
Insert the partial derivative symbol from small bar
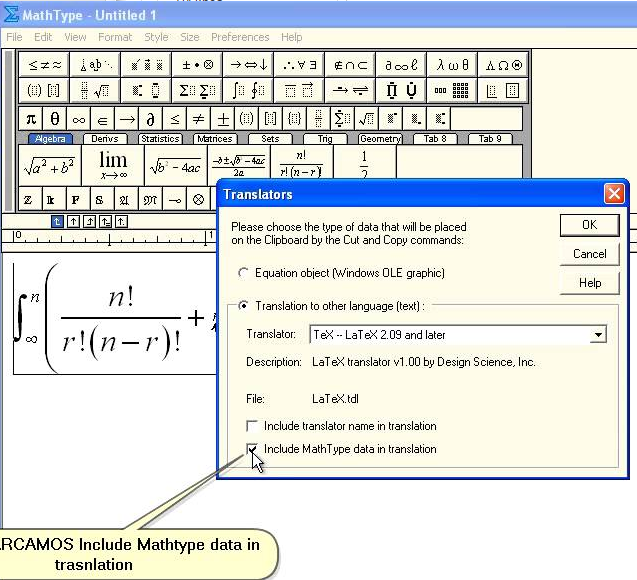coord(151,119)
